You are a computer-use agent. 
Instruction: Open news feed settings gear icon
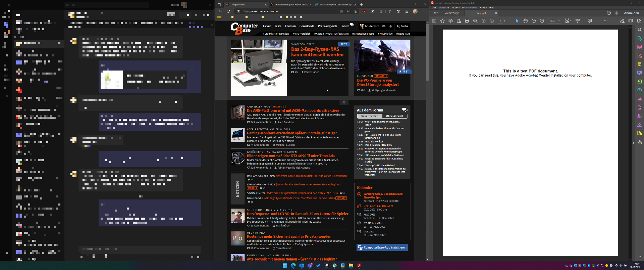tap(344, 102)
